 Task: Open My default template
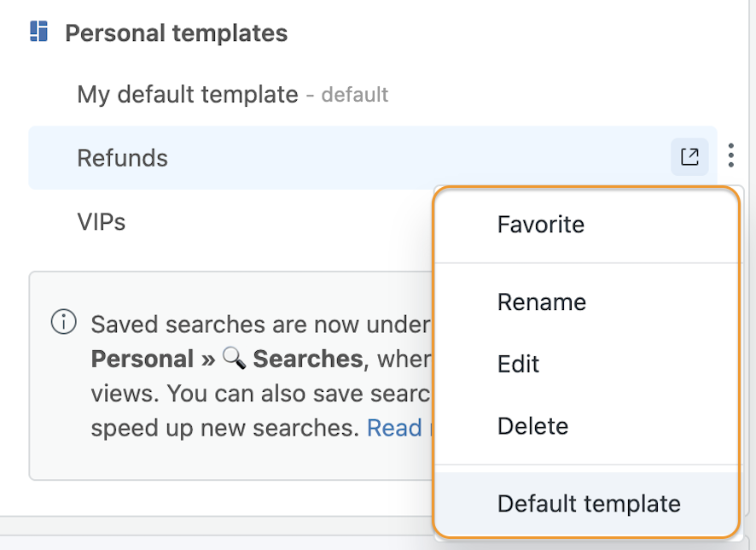188,95
